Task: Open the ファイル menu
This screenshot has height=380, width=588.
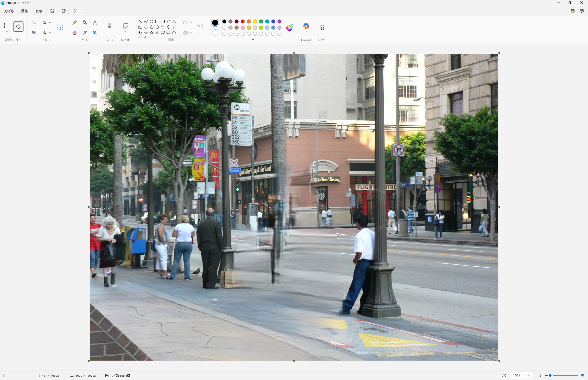Action: coord(8,11)
